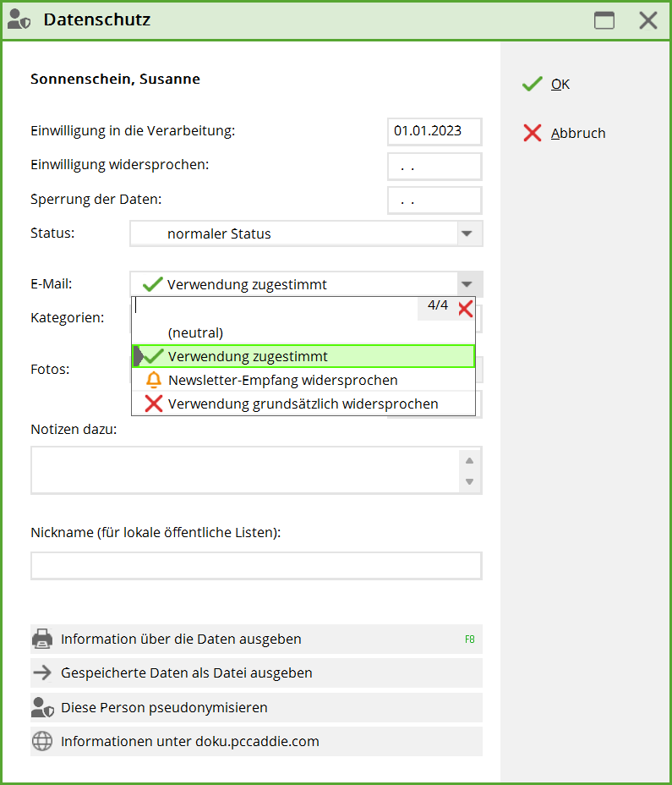Select the (neutral) option

[x=196, y=333]
